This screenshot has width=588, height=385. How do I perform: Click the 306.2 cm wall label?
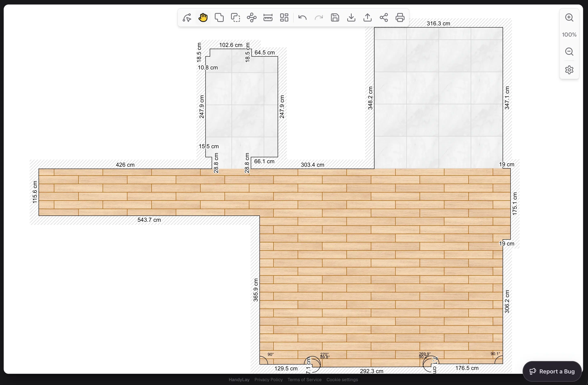point(507,302)
